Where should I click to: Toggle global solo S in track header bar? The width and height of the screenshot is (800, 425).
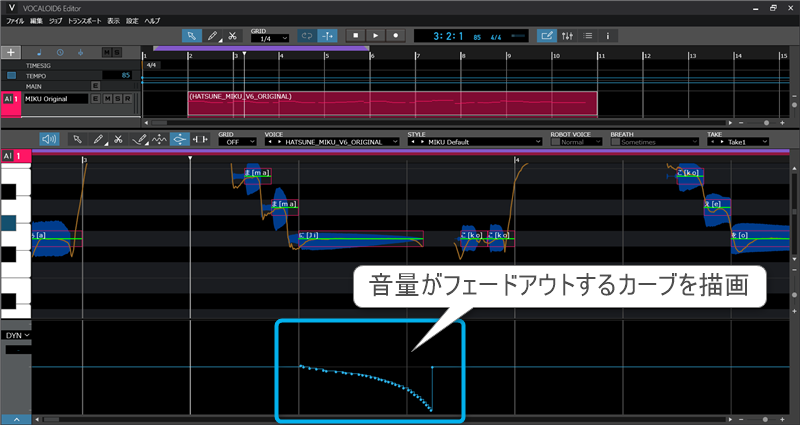click(x=117, y=53)
